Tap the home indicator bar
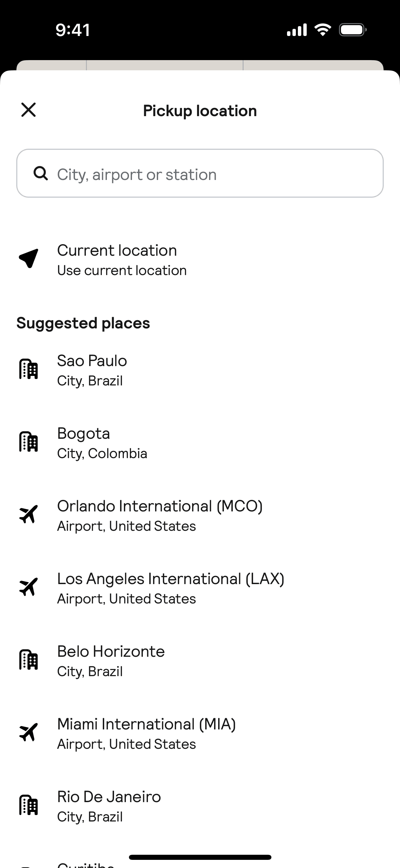This screenshot has height=868, width=400. pyautogui.click(x=200, y=857)
